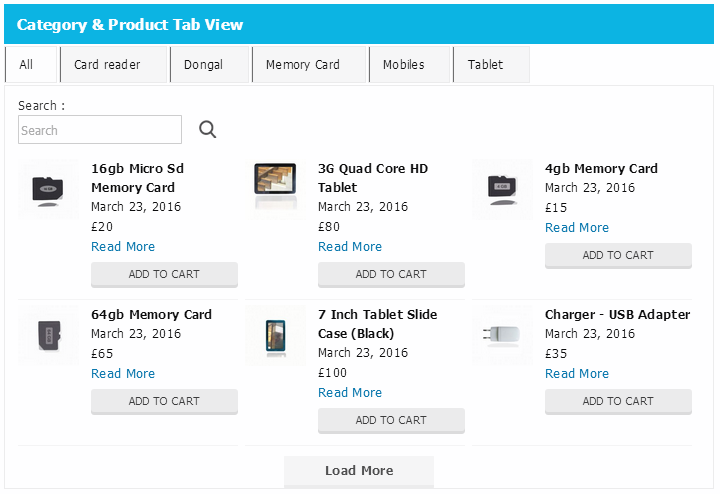Click the 7 Inch Tablet Slide Case title
720x494 pixels.
(377, 324)
